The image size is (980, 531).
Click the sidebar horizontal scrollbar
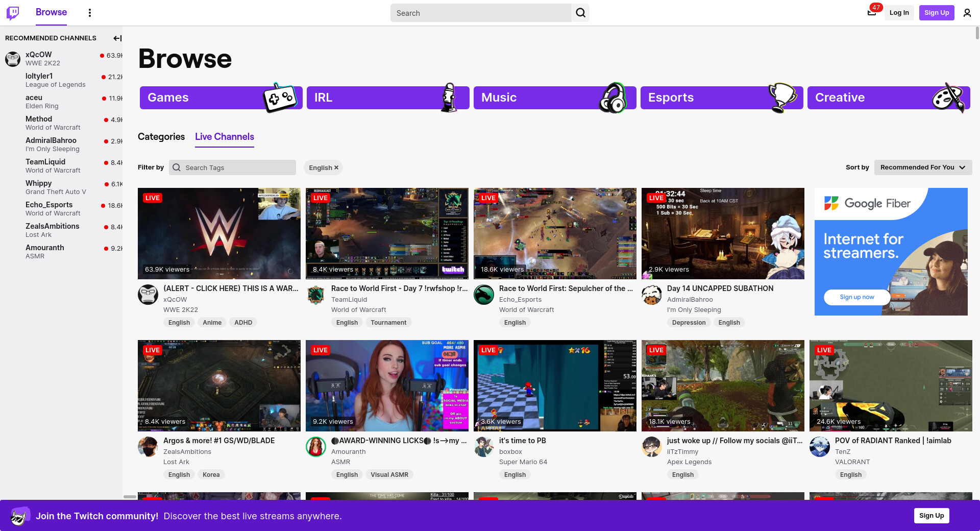[130, 496]
